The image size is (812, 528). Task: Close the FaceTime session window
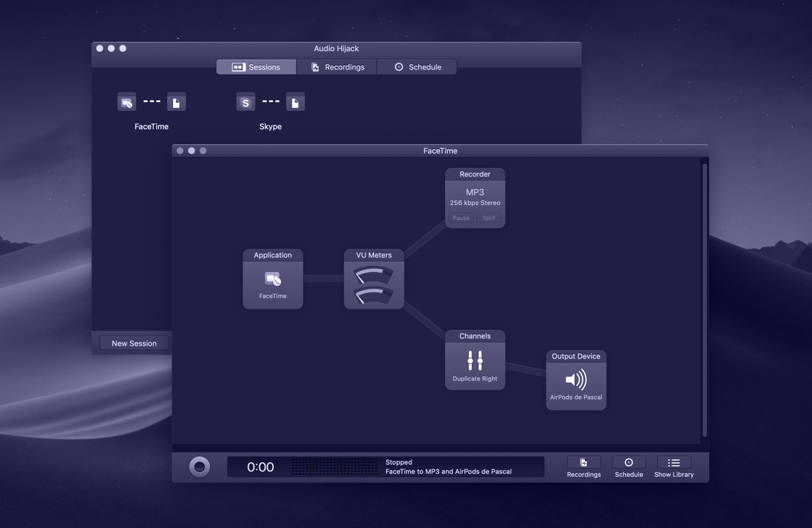(180, 150)
